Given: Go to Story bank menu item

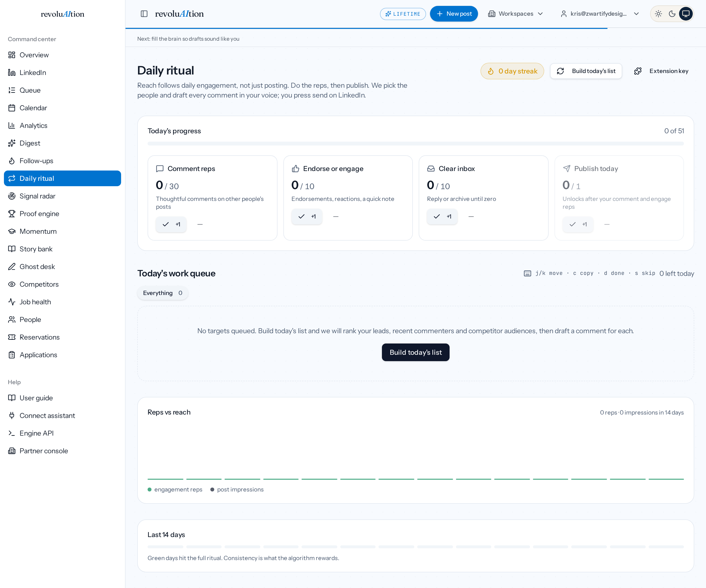Looking at the screenshot, I should click(63, 249).
